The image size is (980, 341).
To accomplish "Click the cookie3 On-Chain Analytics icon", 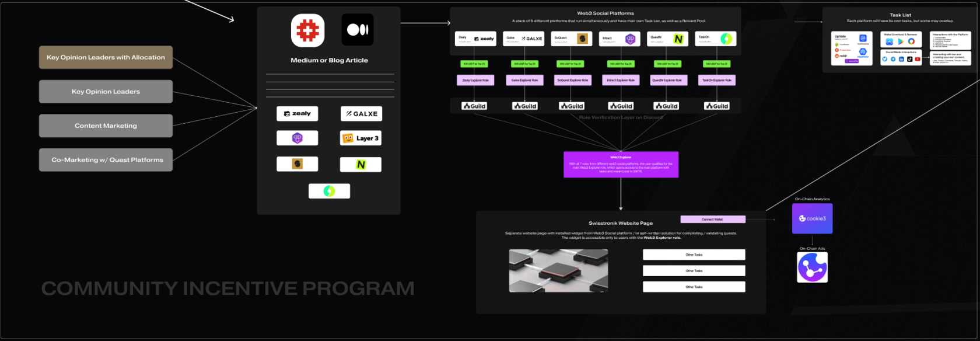I will pyautogui.click(x=812, y=218).
